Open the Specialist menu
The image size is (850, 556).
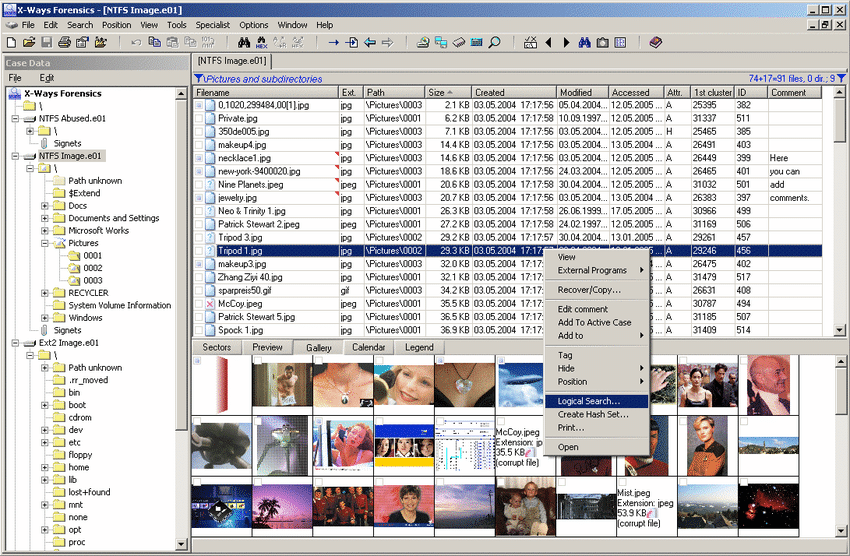[x=211, y=24]
